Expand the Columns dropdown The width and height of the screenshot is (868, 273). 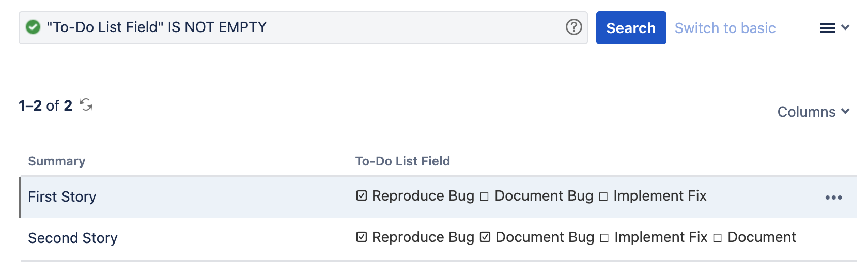pyautogui.click(x=813, y=112)
